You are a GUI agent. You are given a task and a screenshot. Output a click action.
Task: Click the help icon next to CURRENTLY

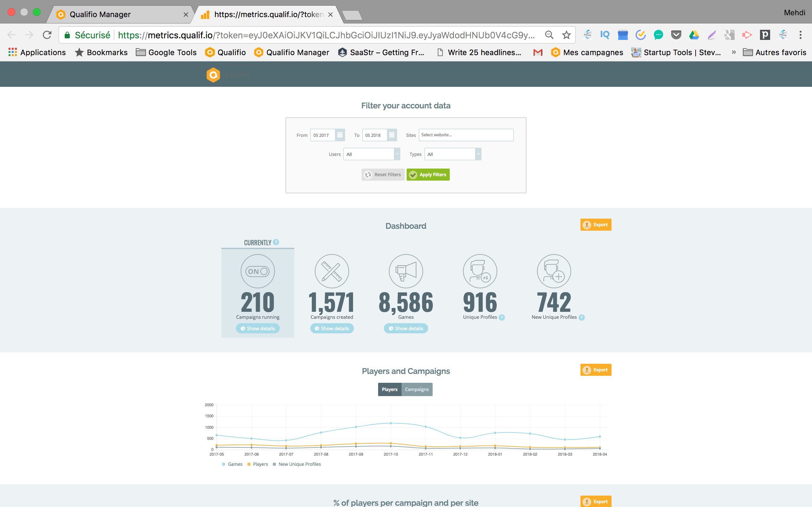pyautogui.click(x=276, y=242)
